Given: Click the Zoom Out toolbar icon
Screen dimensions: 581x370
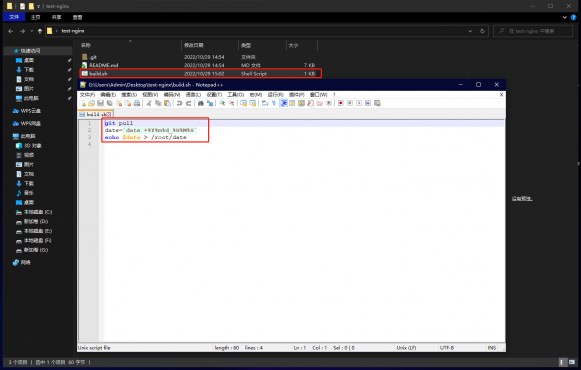Looking at the screenshot, I should pos(231,103).
